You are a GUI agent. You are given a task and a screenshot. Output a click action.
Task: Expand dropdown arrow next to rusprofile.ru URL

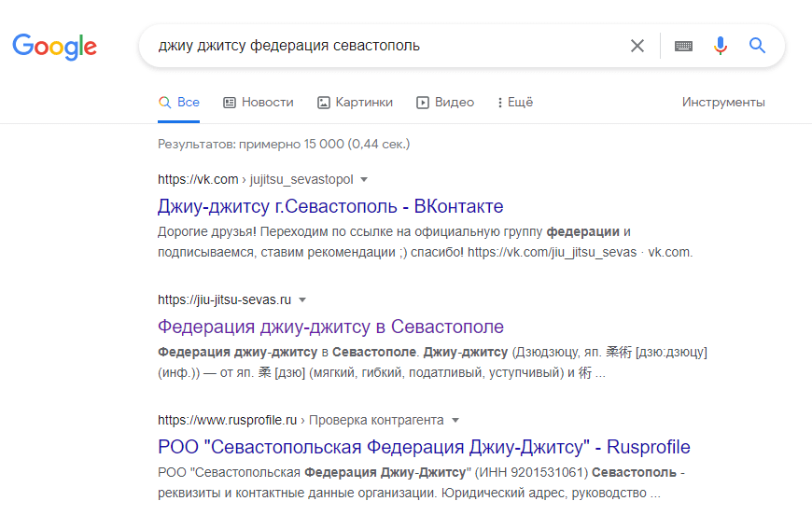[455, 421]
